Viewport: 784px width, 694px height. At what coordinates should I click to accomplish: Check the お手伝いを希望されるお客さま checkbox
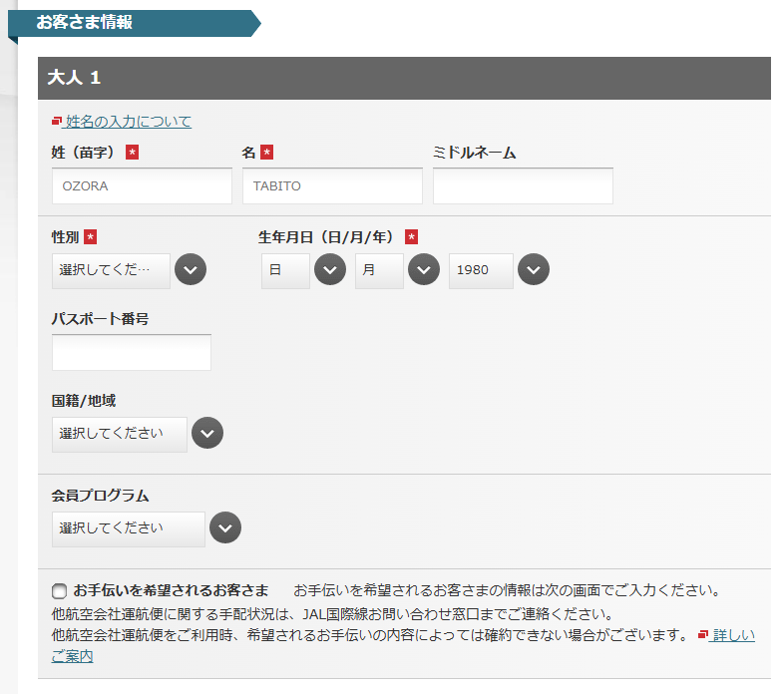click(x=59, y=591)
